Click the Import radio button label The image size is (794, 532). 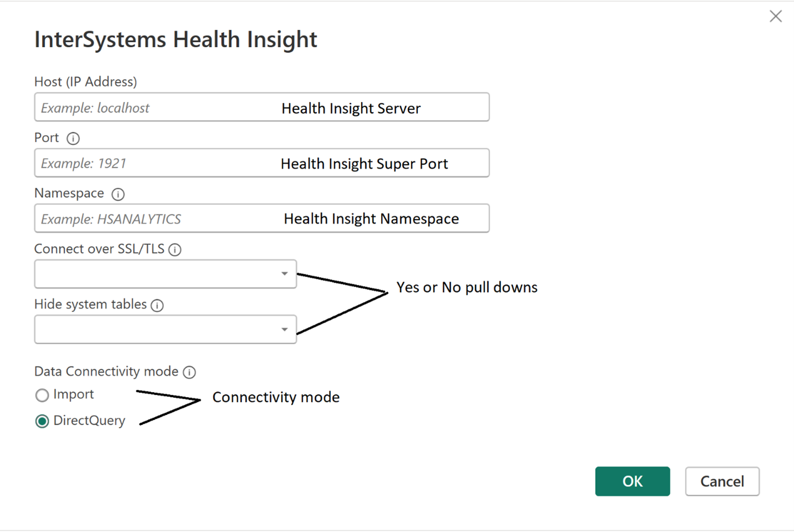coord(73,395)
